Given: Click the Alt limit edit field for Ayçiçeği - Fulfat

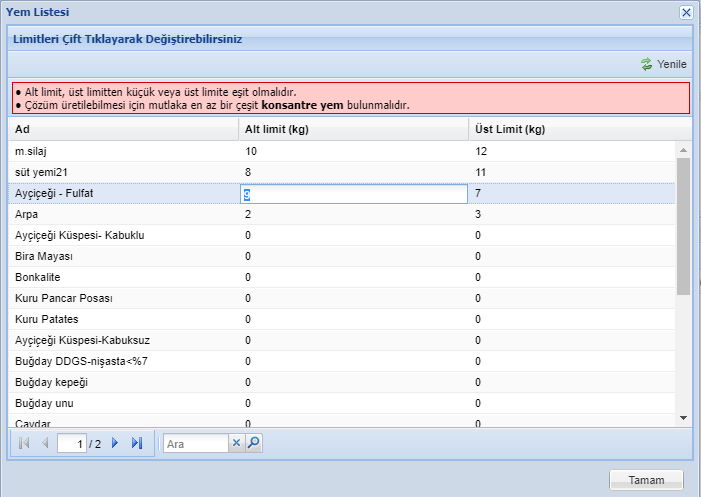Looking at the screenshot, I should coord(354,194).
